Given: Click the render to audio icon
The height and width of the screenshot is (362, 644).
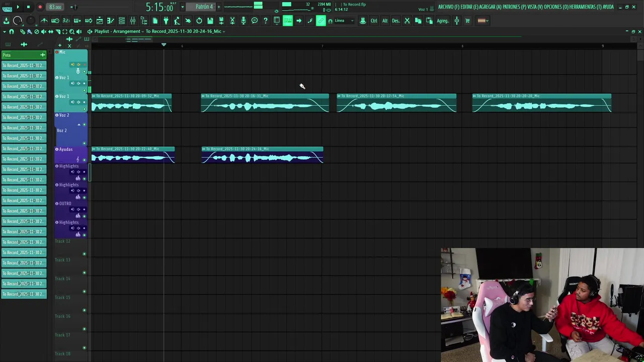Looking at the screenshot, I should click(x=221, y=21).
